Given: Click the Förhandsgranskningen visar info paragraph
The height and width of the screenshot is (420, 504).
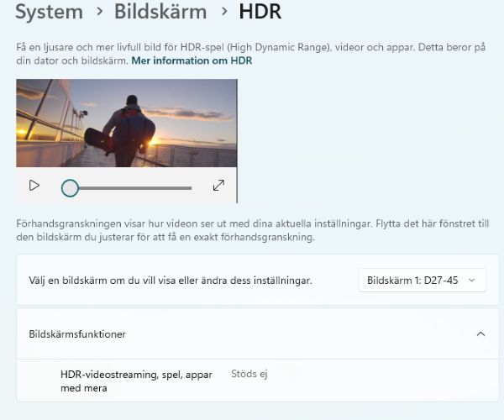Looking at the screenshot, I should (253, 230).
